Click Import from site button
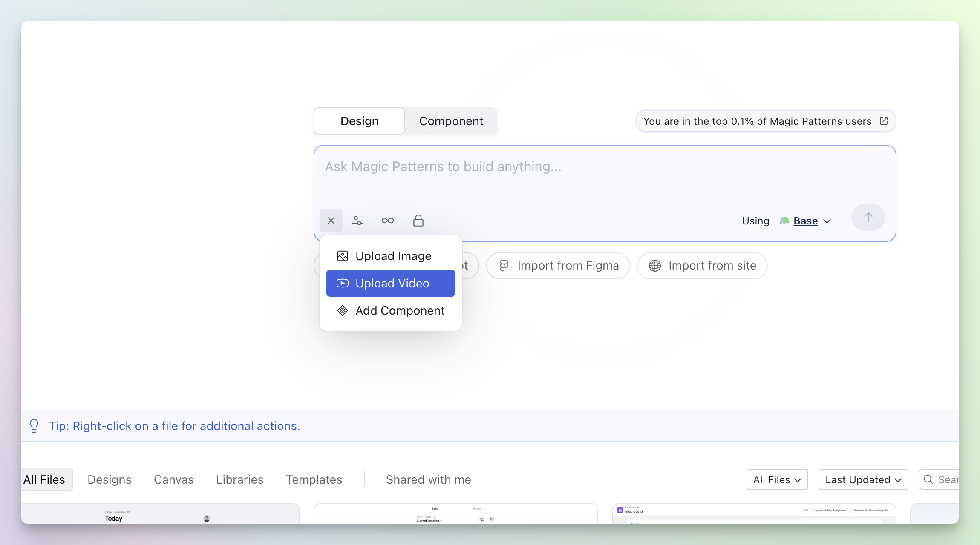 pos(702,266)
